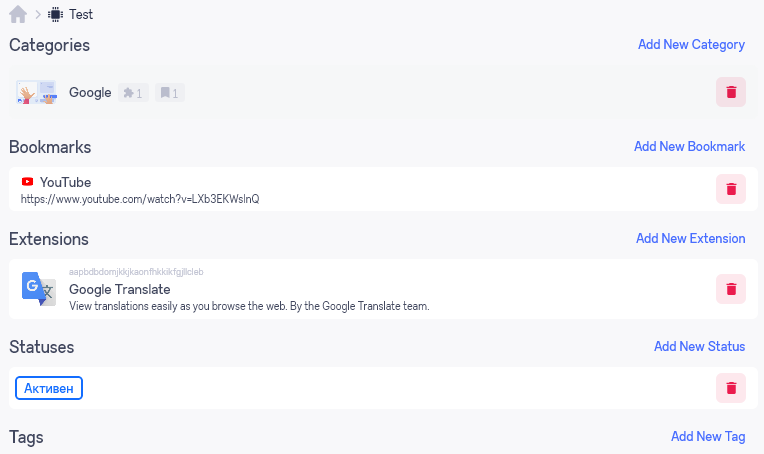The width and height of the screenshot is (764, 454).
Task: Choose Add New Status link
Action: [x=700, y=346]
